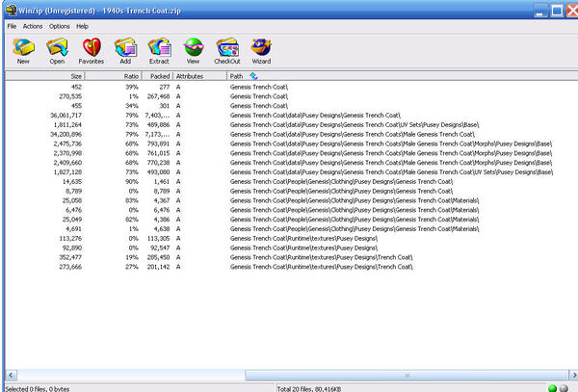The width and height of the screenshot is (578, 392).
Task: Open the Help menu
Action: coord(82,26)
